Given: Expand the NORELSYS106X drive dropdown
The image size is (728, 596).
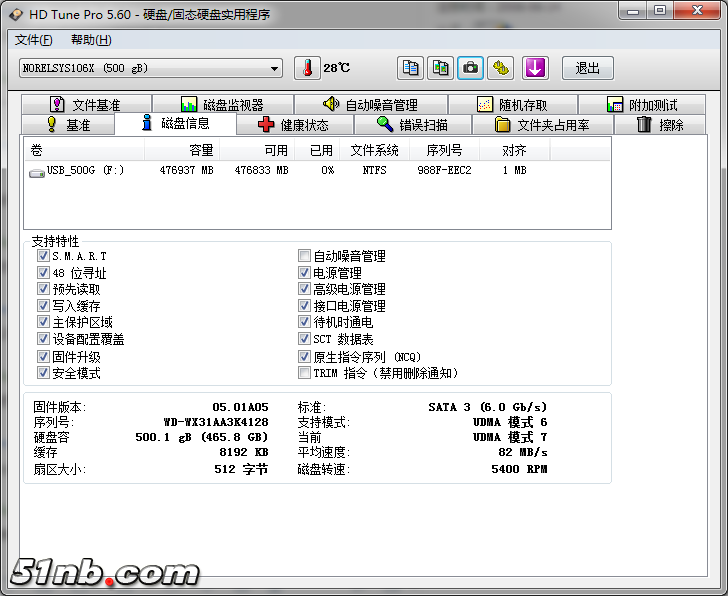Looking at the screenshot, I should point(274,68).
